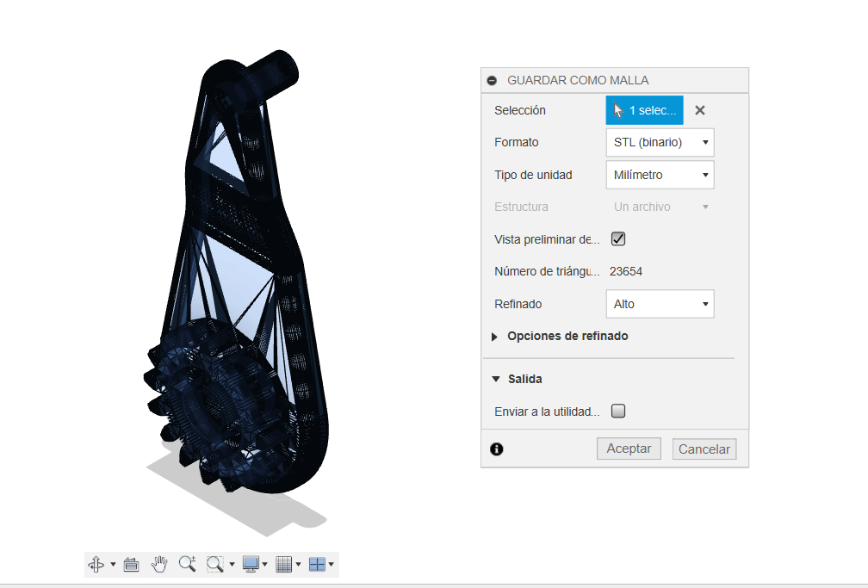Open the Tipo de unidad Milímetro dropdown

660,175
